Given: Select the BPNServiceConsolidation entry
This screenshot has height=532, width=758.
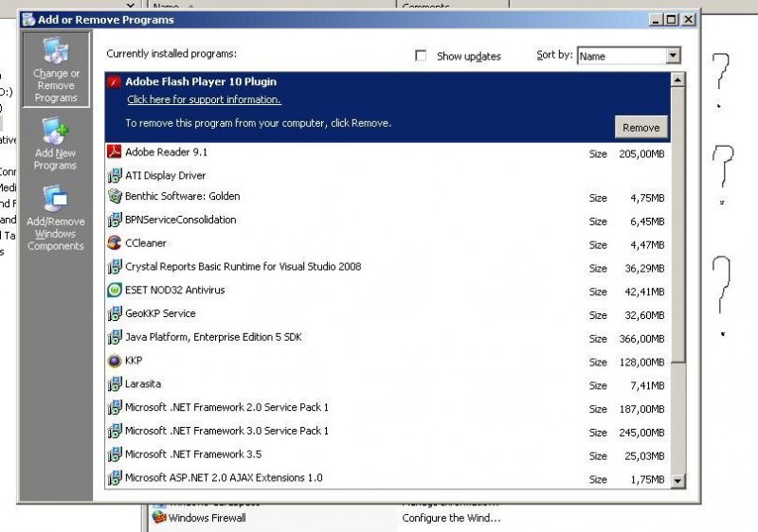Looking at the screenshot, I should (x=388, y=221).
